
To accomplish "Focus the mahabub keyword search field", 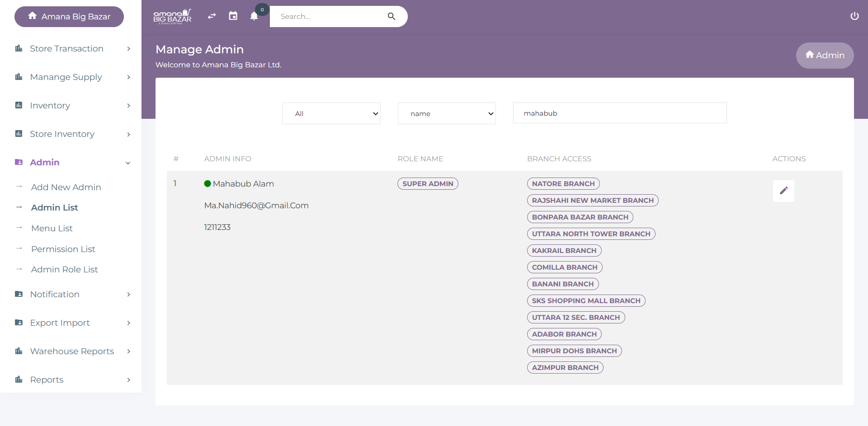I will [620, 113].
